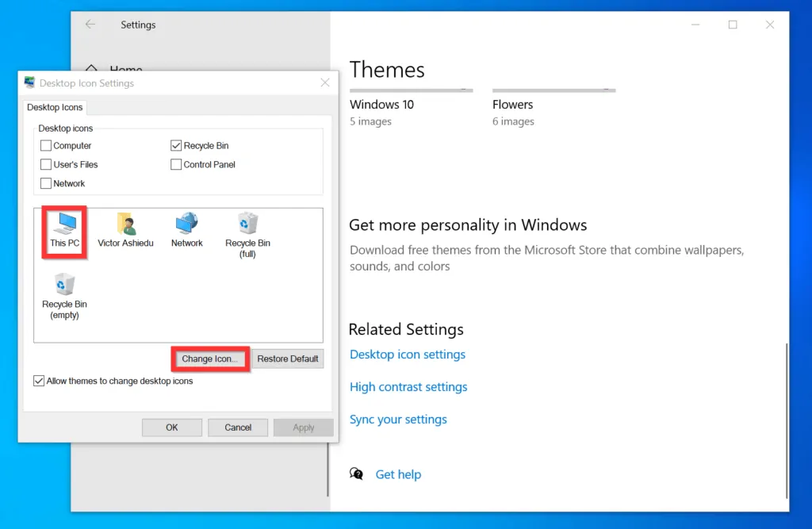Switch to the Desktop Icons tab
812x529 pixels.
[x=54, y=107]
